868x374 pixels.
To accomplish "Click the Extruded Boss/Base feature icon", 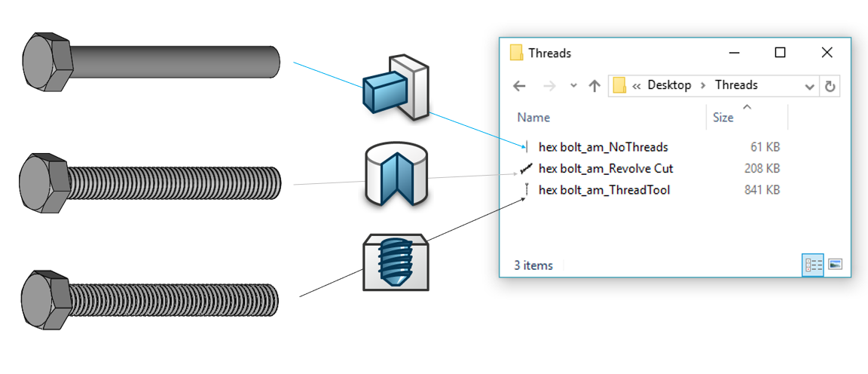I will point(396,87).
